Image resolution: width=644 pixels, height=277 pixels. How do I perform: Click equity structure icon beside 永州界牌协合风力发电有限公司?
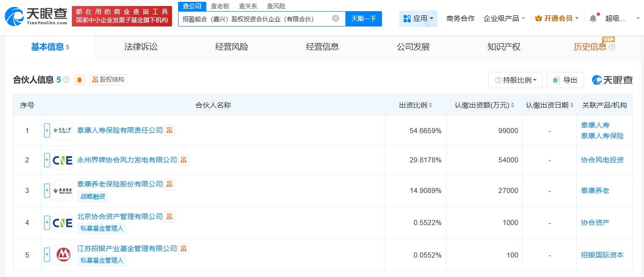pyautogui.click(x=184, y=160)
